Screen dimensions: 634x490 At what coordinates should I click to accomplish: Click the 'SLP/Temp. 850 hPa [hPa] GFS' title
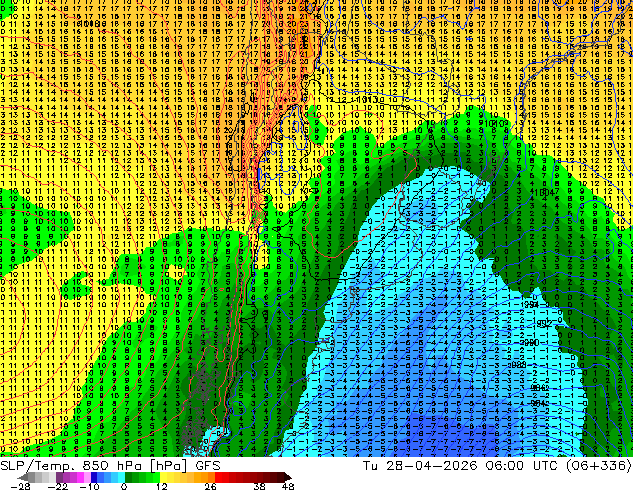pos(110,466)
